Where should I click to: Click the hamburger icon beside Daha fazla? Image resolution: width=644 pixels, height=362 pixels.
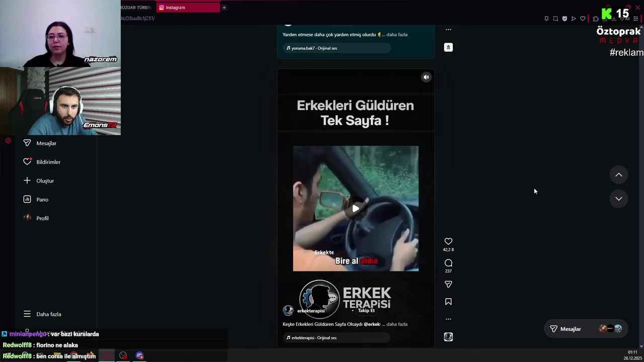coord(27,314)
